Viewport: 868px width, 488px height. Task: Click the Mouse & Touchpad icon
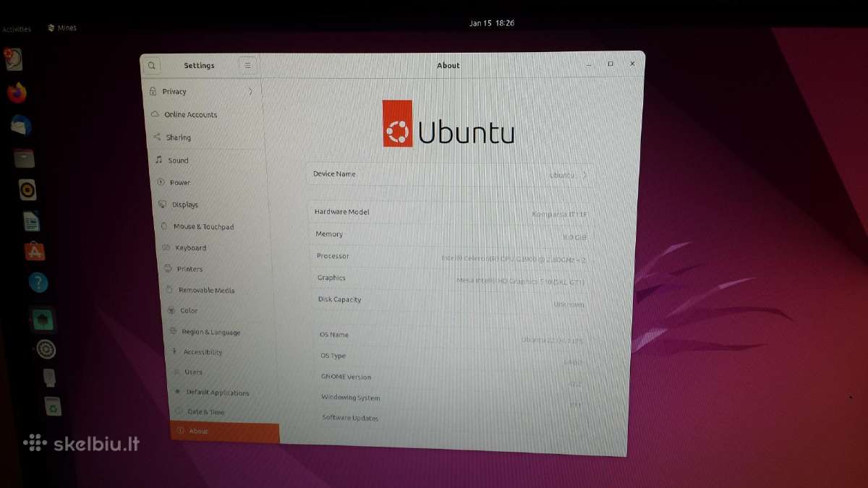164,226
